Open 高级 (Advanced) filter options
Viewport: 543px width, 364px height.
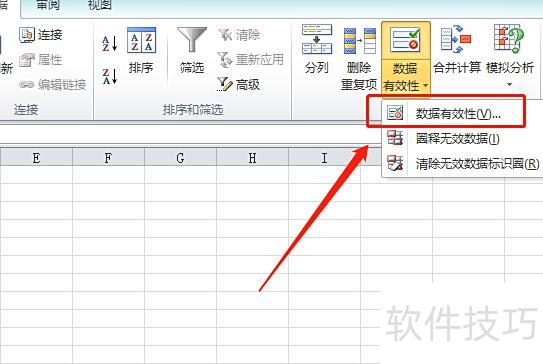point(239,85)
